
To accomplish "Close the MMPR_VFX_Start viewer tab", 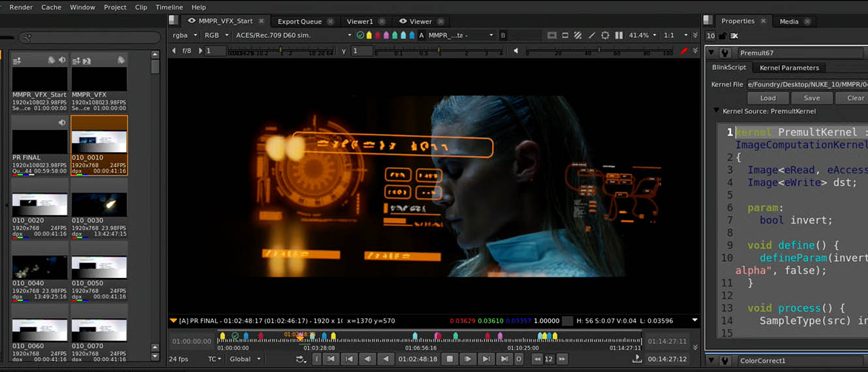I will point(261,22).
